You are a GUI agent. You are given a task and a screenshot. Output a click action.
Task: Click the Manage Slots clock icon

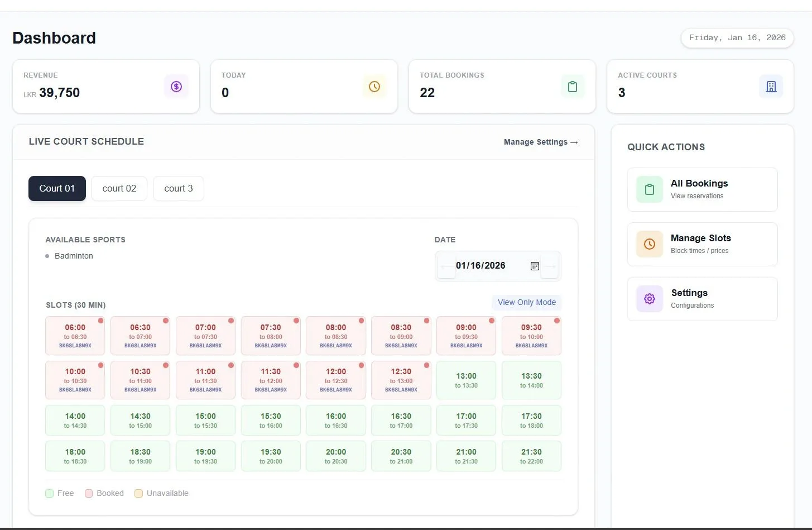click(x=650, y=244)
